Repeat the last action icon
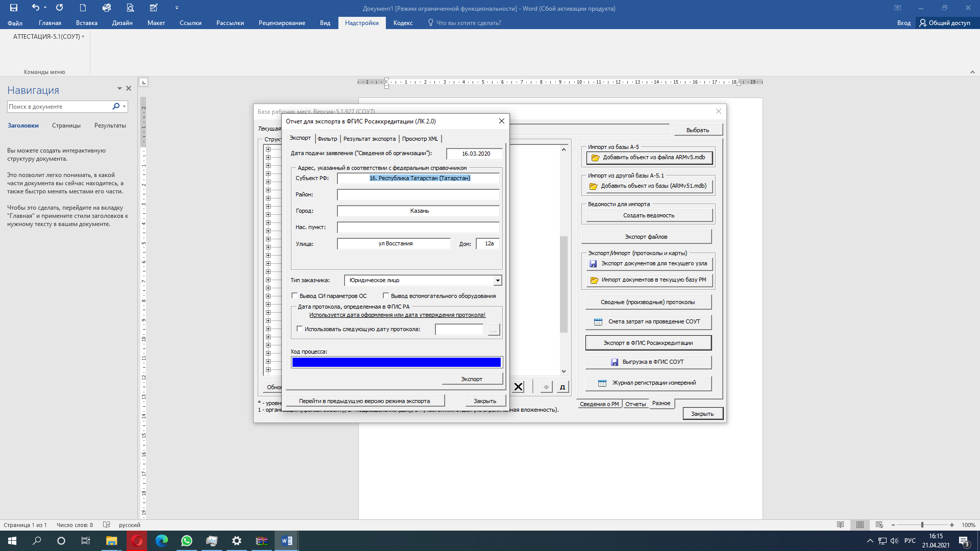 click(60, 8)
